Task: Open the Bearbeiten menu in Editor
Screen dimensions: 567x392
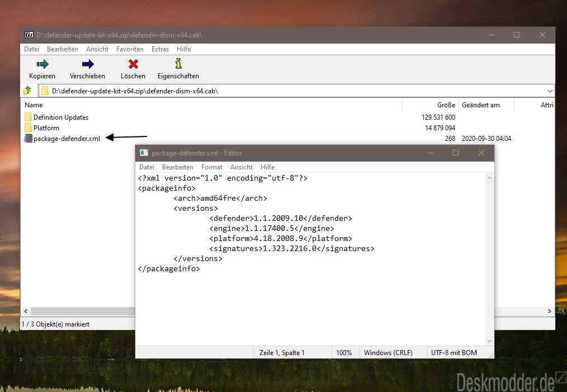Action: [178, 167]
